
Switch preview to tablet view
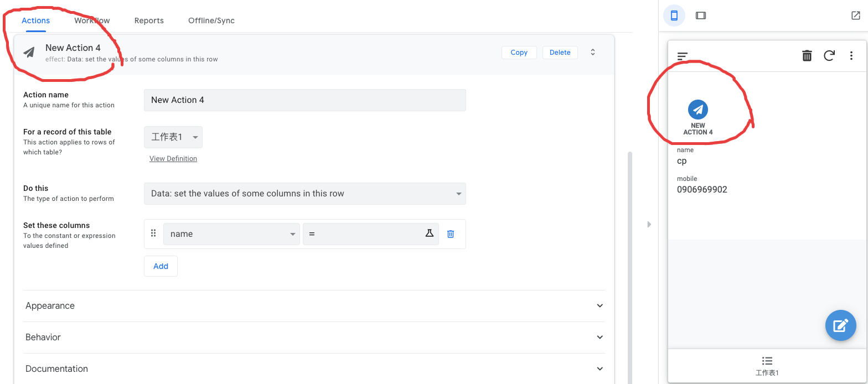click(x=701, y=15)
